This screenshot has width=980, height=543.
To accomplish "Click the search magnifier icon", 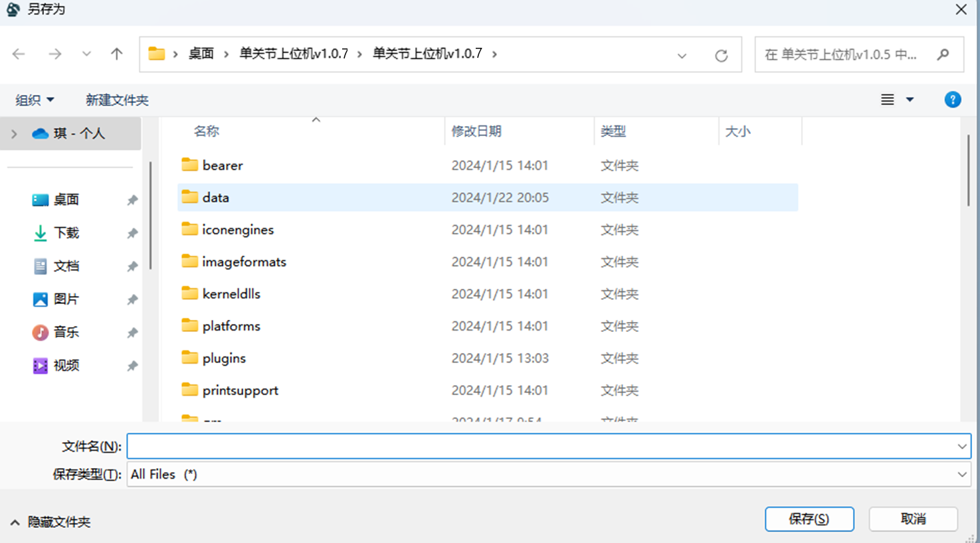I will (943, 54).
